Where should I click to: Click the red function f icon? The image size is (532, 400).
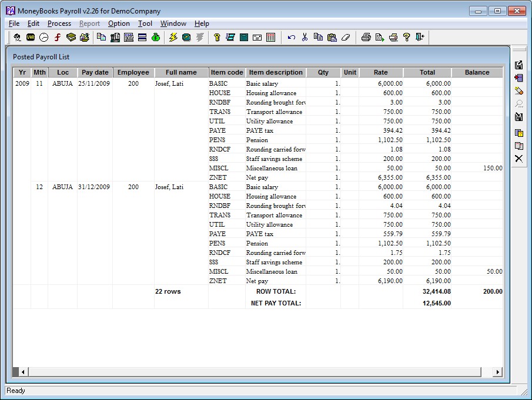(x=58, y=38)
